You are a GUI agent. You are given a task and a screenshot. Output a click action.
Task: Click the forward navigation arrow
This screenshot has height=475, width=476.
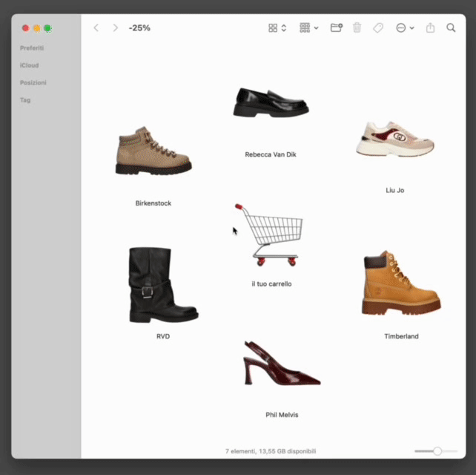click(x=115, y=27)
